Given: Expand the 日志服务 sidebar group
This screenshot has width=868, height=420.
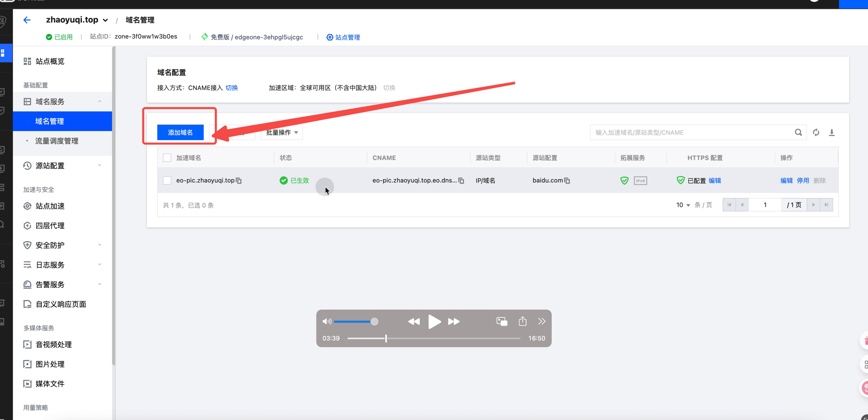Looking at the screenshot, I should click(99, 264).
